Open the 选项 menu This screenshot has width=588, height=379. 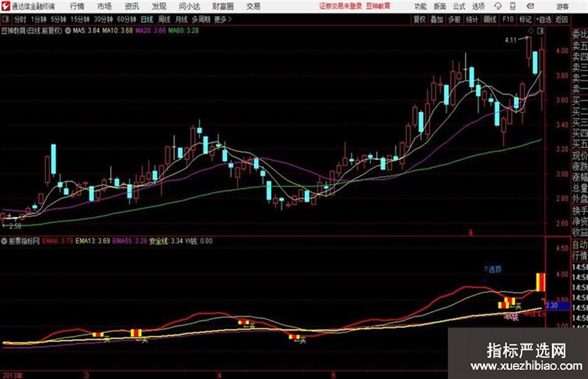(478, 6)
